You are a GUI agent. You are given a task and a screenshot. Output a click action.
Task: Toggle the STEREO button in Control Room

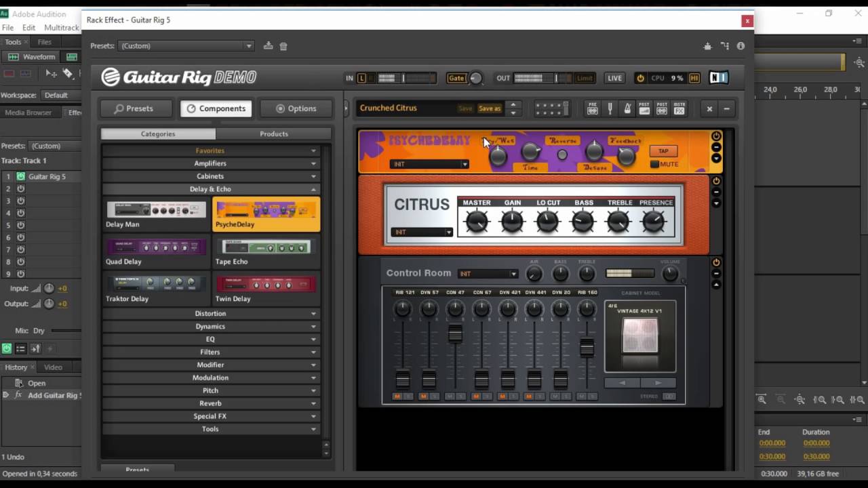[669, 396]
